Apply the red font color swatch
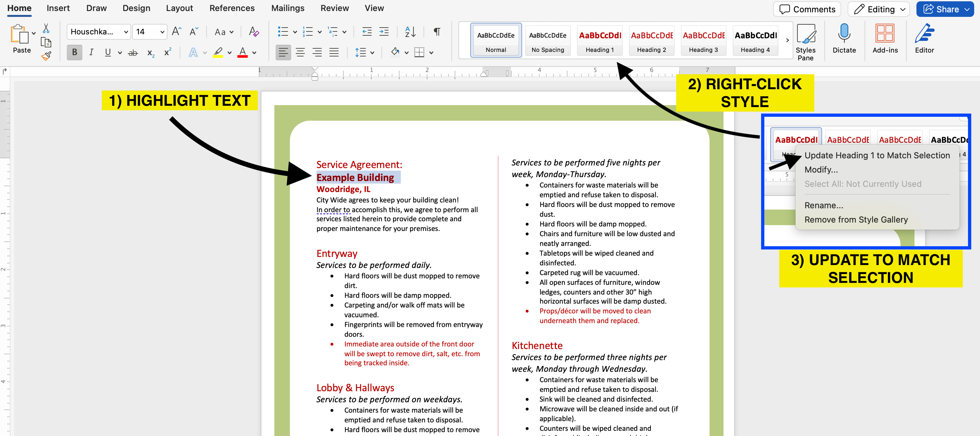 point(242,53)
